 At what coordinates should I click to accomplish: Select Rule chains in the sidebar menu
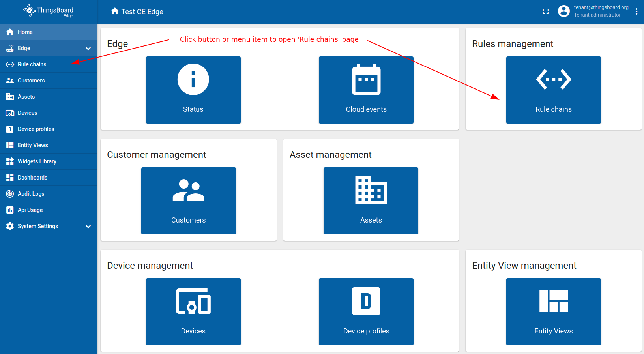point(49,64)
